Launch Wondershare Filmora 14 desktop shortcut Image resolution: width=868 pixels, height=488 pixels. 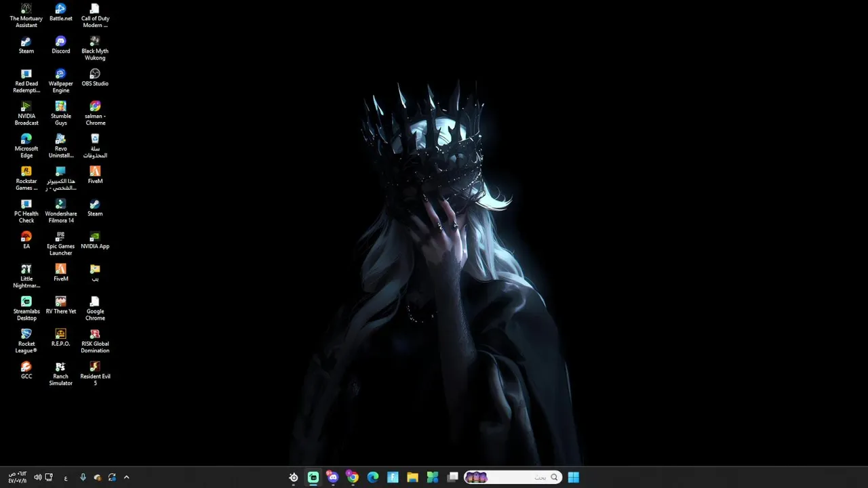[60, 211]
